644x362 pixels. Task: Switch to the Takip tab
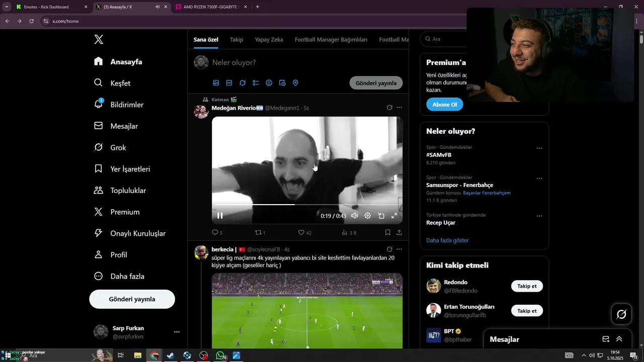tap(236, 40)
